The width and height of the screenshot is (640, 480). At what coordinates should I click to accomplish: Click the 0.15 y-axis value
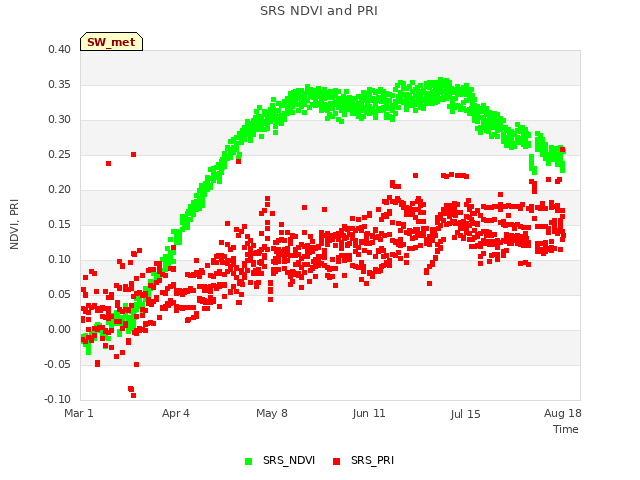pyautogui.click(x=59, y=224)
